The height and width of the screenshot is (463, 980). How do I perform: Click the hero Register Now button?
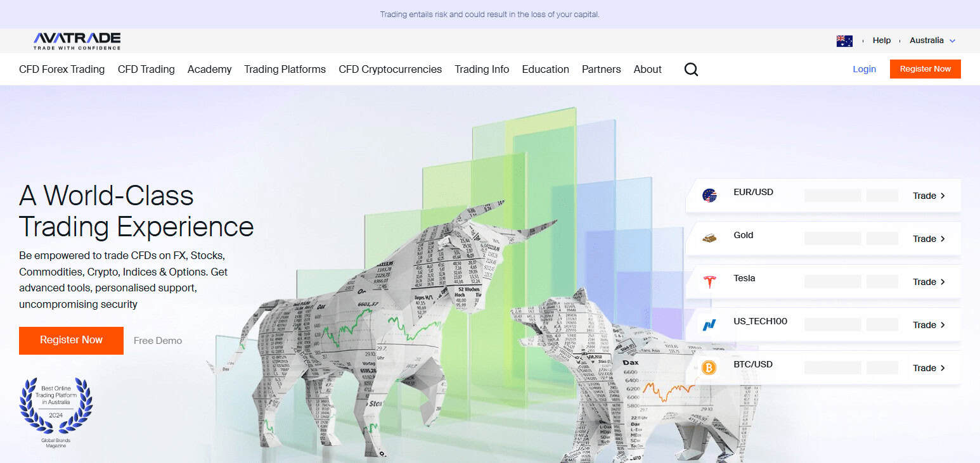click(x=71, y=341)
